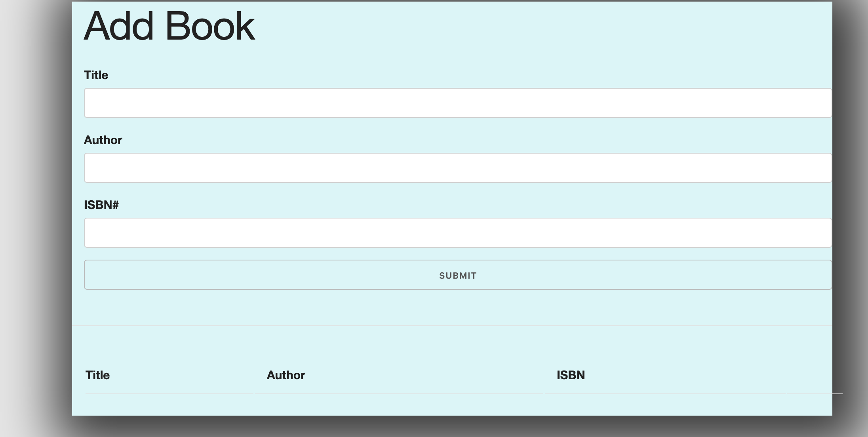This screenshot has width=868, height=437.
Task: Select the Title column header in table
Action: pyautogui.click(x=97, y=375)
